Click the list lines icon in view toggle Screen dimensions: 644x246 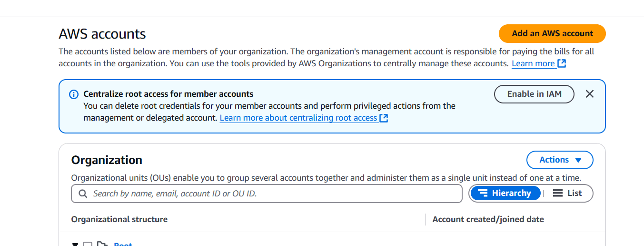tap(558, 193)
